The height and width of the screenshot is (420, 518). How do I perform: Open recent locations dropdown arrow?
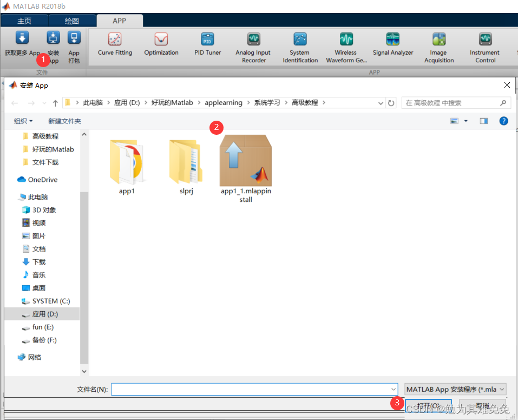(x=44, y=103)
